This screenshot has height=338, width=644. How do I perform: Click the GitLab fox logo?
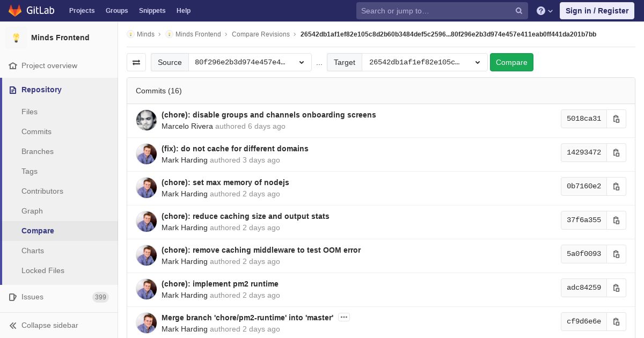15,11
